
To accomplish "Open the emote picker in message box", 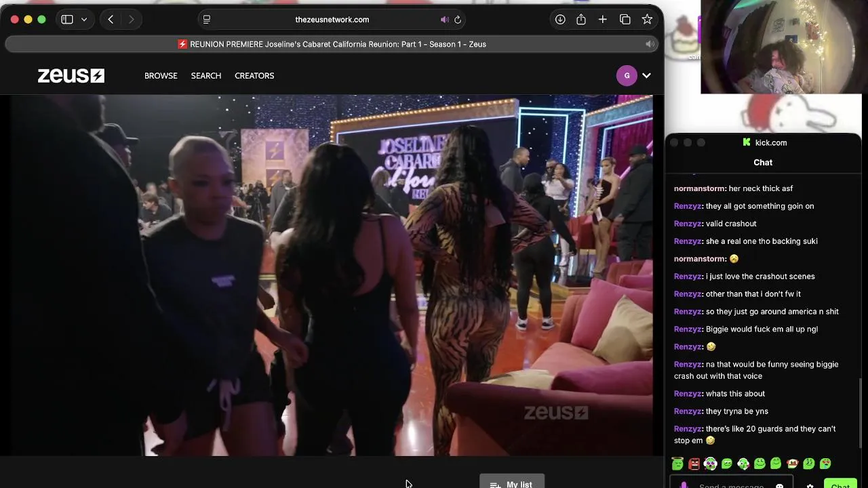I will 779,485.
